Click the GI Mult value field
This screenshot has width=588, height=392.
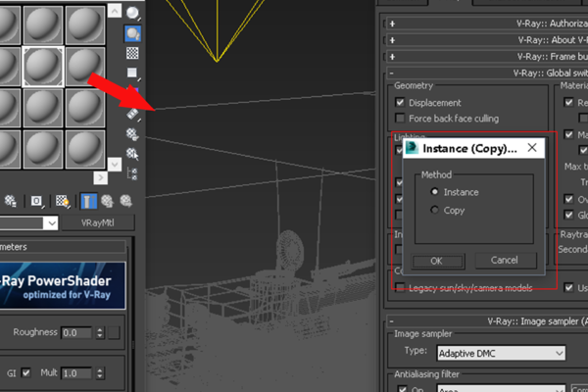pyautogui.click(x=76, y=373)
